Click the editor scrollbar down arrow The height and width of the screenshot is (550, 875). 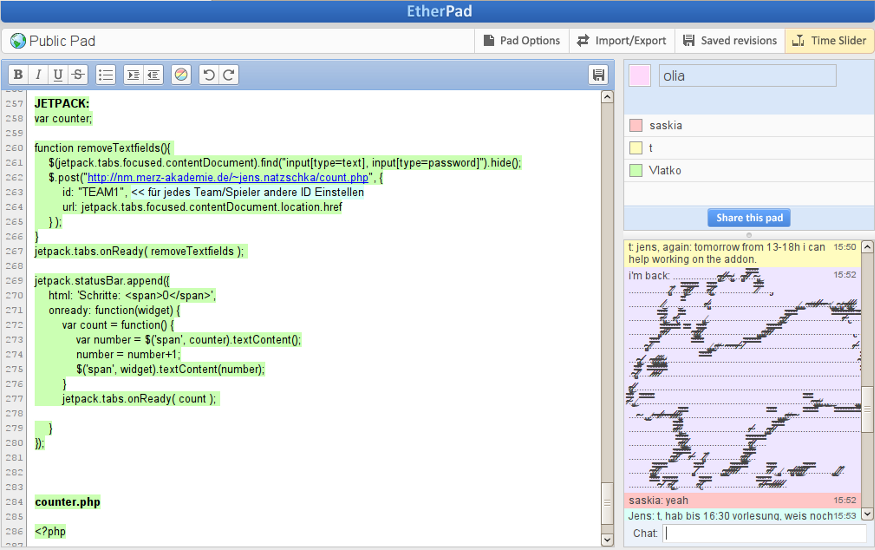coord(607,539)
